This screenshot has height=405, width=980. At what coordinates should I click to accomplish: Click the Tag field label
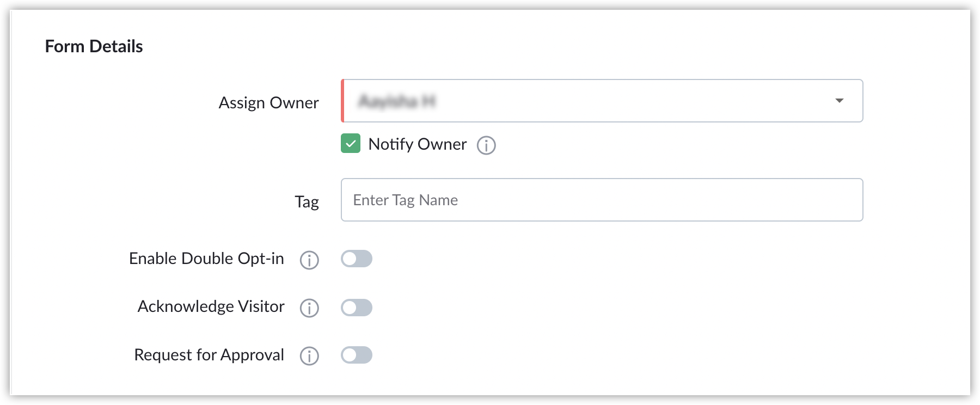[x=307, y=202]
